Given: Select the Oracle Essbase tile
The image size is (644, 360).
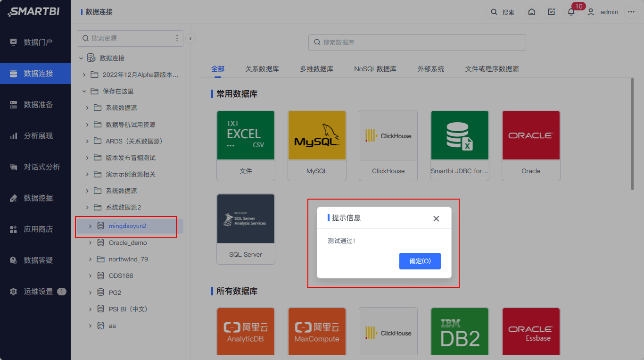Looking at the screenshot, I should (531, 331).
